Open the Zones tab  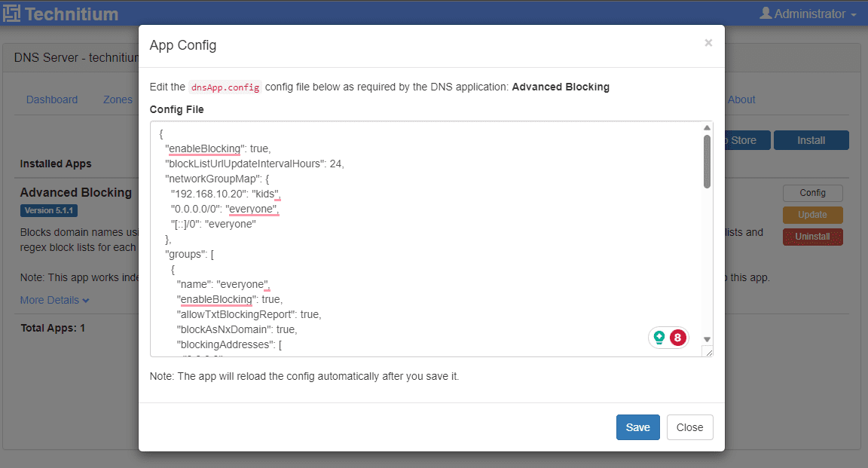click(x=118, y=99)
